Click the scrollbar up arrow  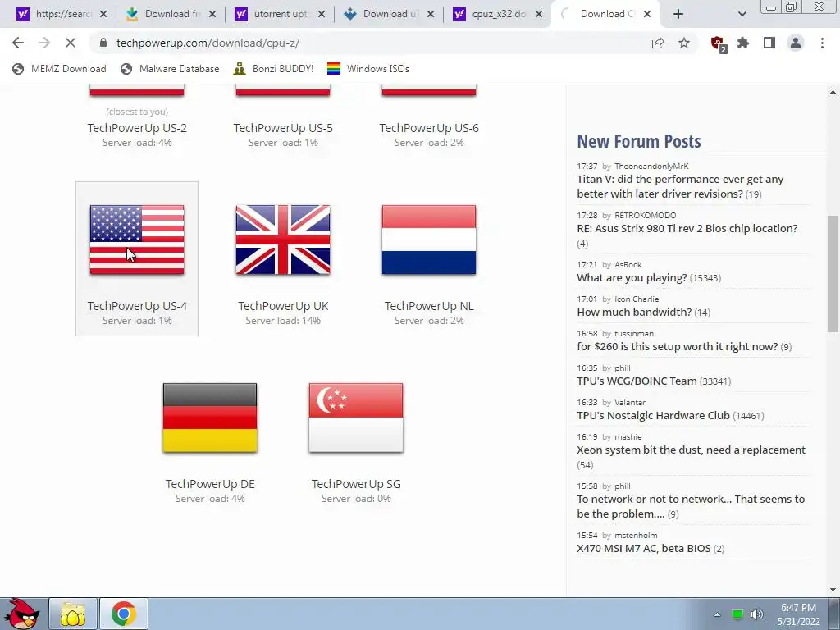pos(833,92)
